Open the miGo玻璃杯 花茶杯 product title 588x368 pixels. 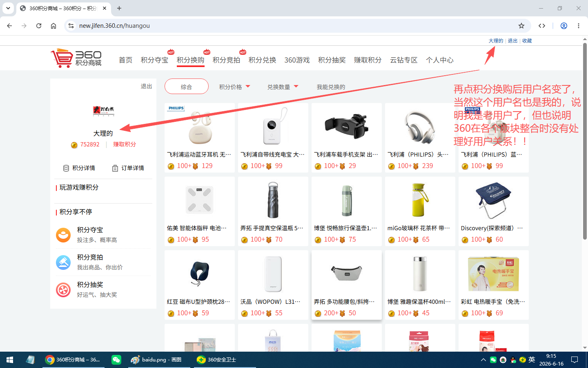tap(419, 228)
